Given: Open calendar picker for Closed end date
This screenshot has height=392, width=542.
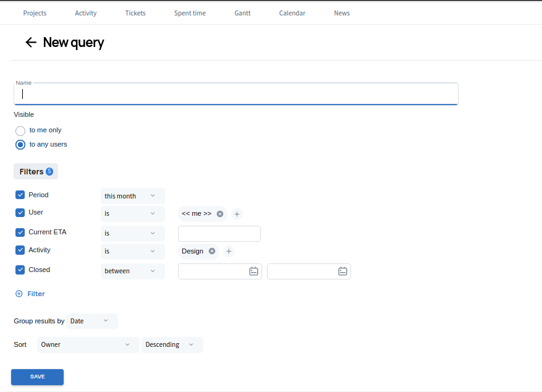Looking at the screenshot, I should [342, 271].
